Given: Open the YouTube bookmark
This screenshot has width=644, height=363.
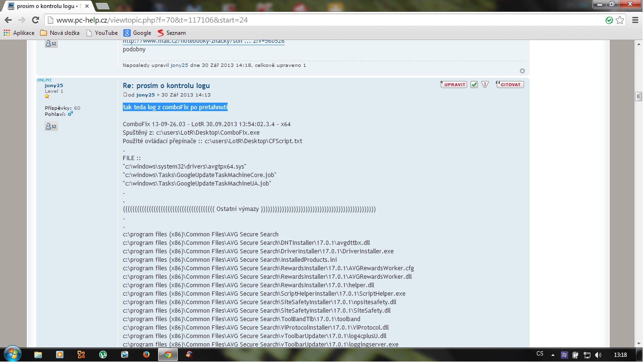Looking at the screenshot, I should 102,33.
